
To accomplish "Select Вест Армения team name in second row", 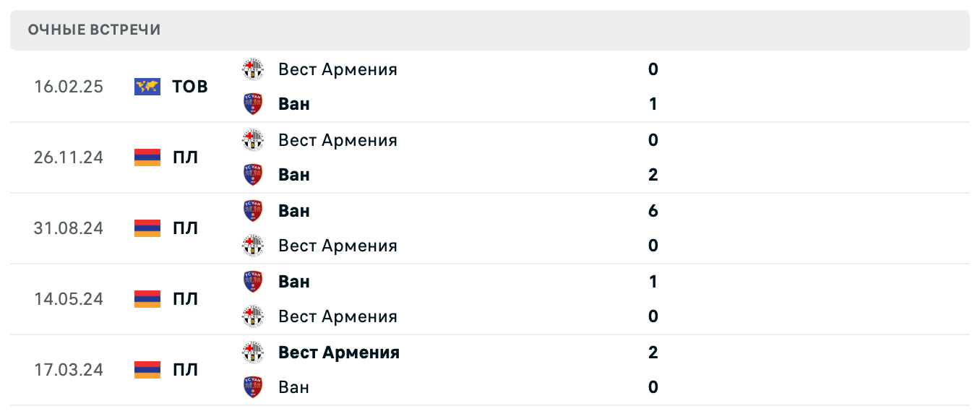I will pos(338,140).
